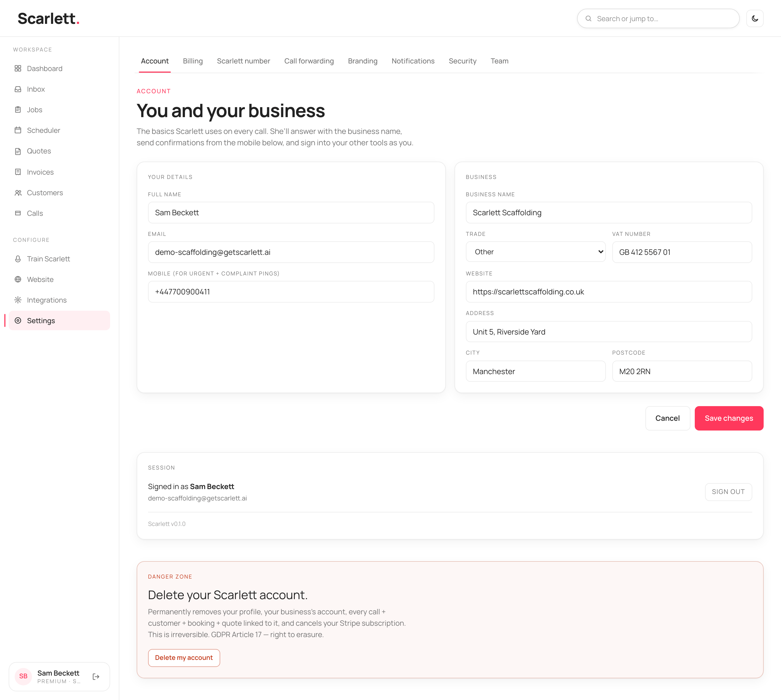Click the Customers people icon
The width and height of the screenshot is (781, 700).
18,193
